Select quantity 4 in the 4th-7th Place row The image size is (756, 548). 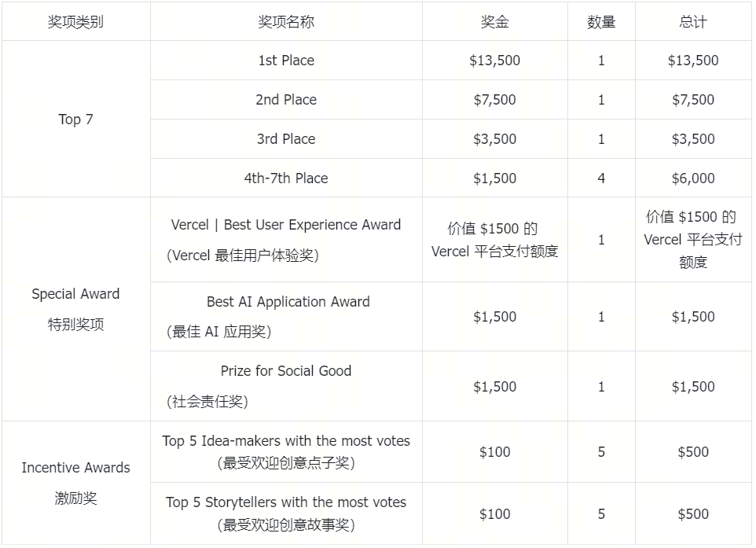(601, 178)
